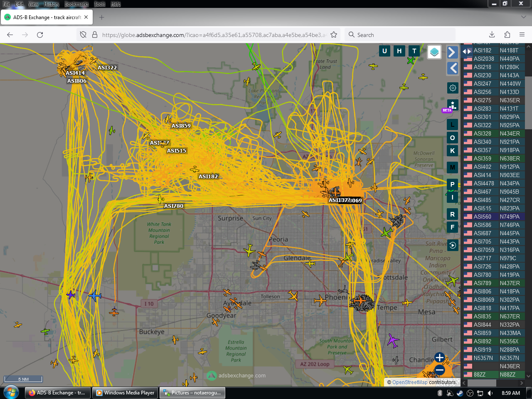Toggle the O map option button

tap(453, 138)
